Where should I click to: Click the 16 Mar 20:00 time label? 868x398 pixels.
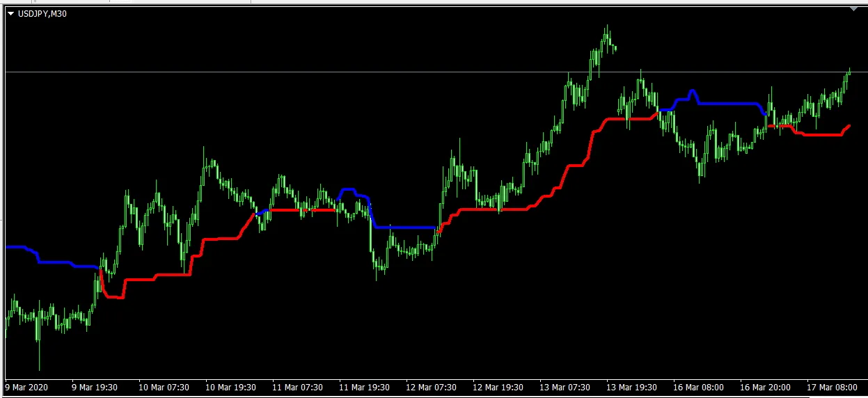[766, 387]
